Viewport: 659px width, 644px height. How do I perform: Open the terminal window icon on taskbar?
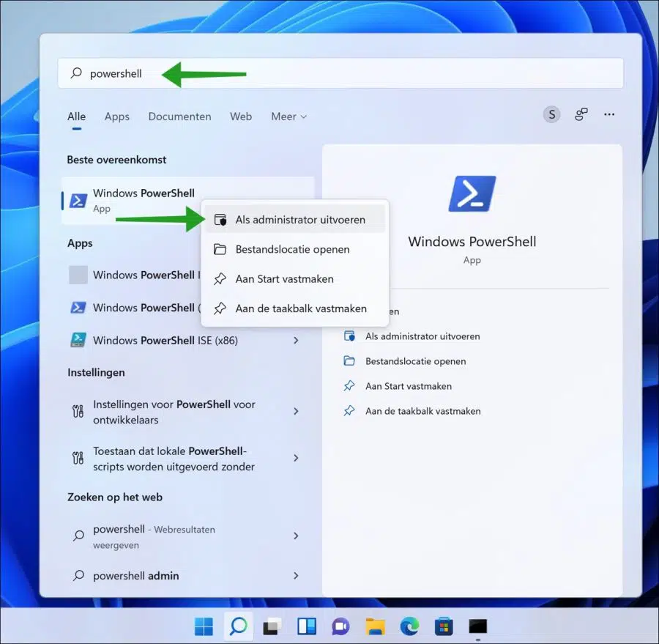[x=478, y=626]
